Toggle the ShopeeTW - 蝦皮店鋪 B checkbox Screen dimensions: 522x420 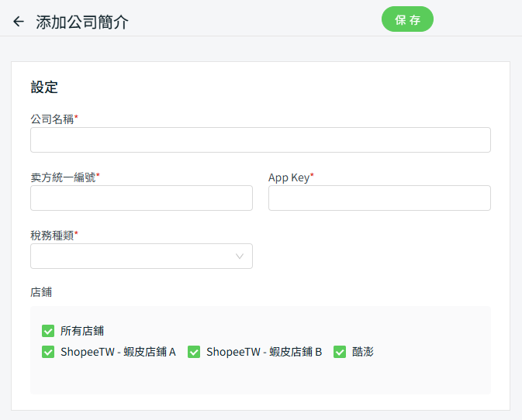(x=194, y=352)
